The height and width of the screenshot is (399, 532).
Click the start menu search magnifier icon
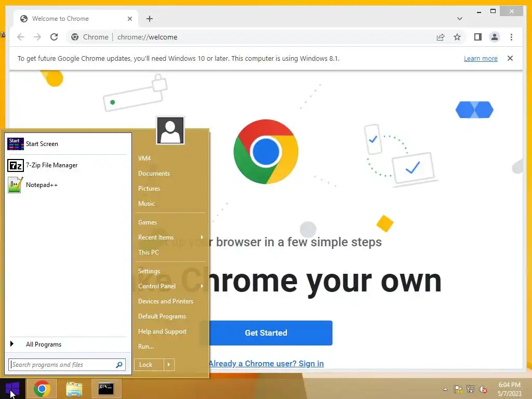click(119, 365)
